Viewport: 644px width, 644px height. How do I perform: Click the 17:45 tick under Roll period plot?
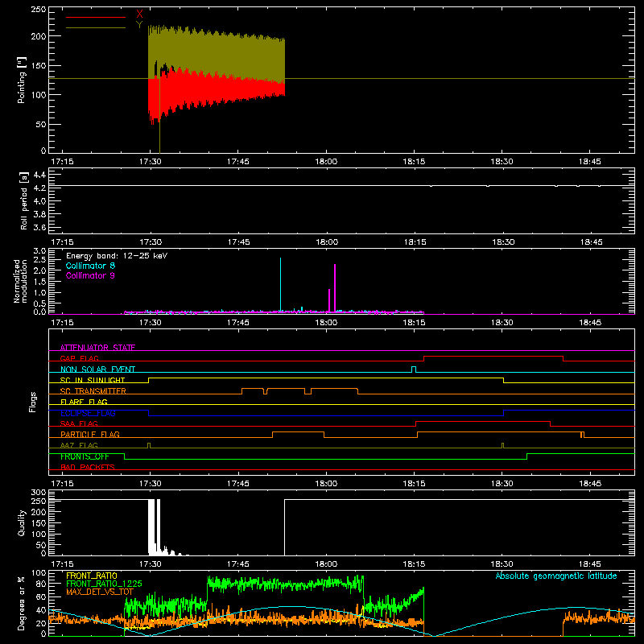(x=238, y=242)
